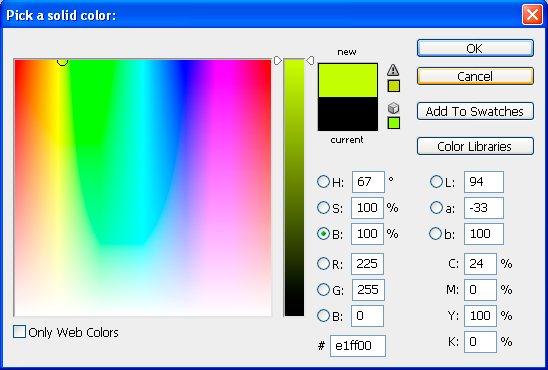Select the closest web-safe green swatch

pyautogui.click(x=394, y=123)
